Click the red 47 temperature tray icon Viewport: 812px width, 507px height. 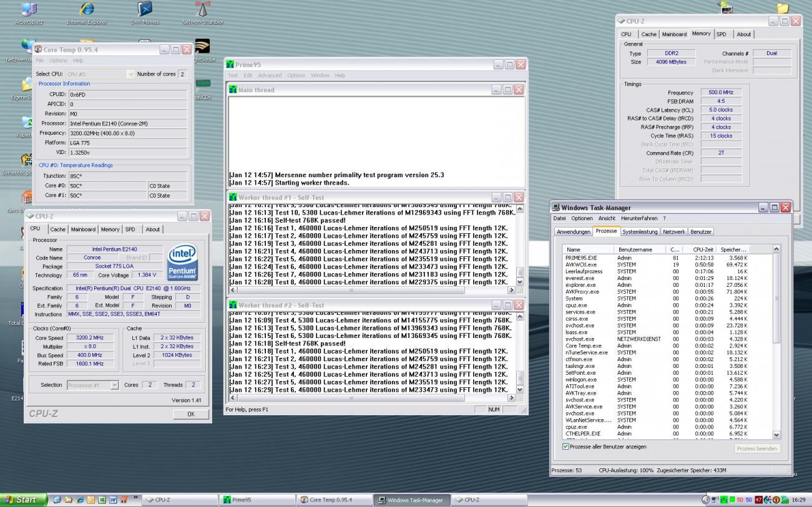pyautogui.click(x=759, y=500)
